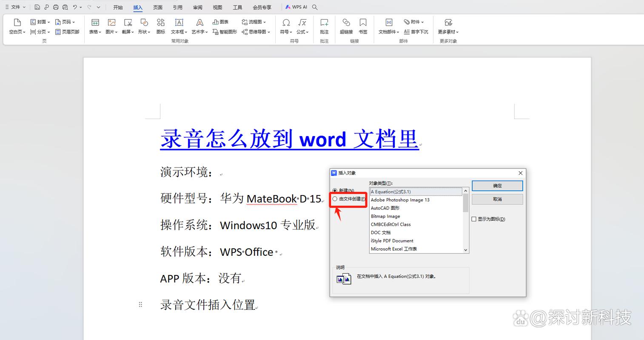Click the 首字下沉 drop cap button
The height and width of the screenshot is (340, 644).
416,31
